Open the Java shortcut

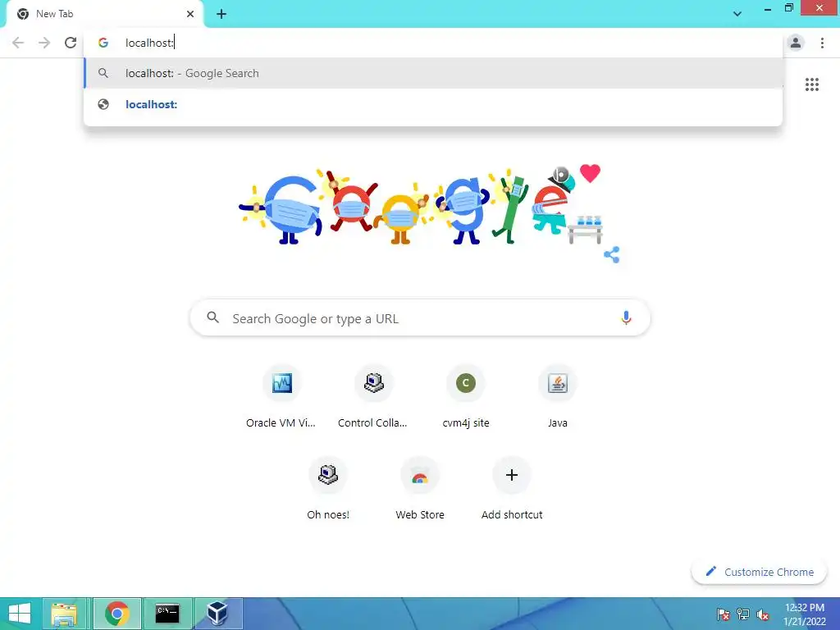click(557, 397)
